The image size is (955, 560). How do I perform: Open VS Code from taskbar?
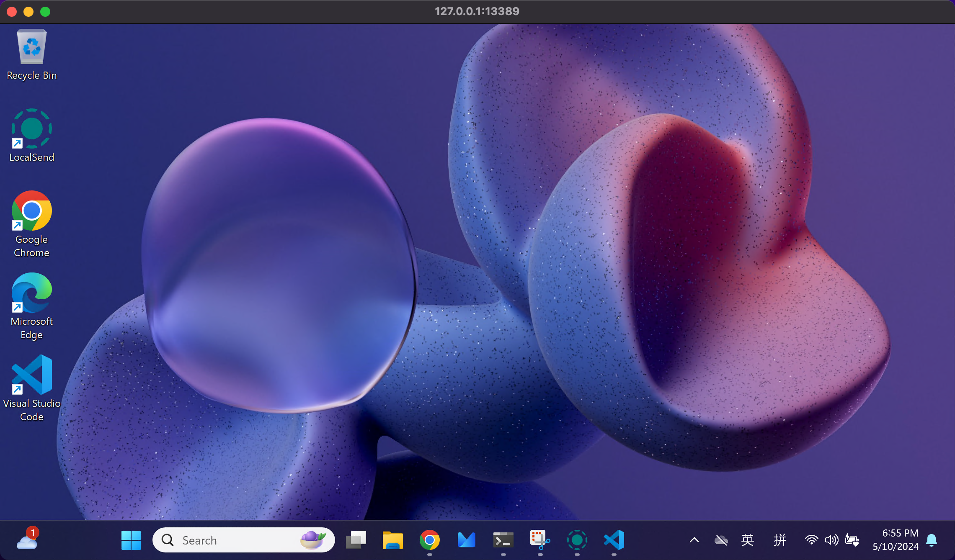(x=614, y=540)
